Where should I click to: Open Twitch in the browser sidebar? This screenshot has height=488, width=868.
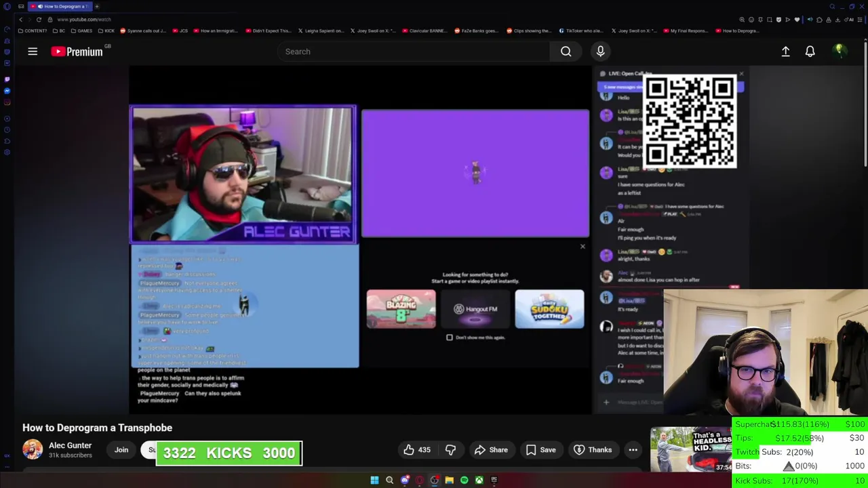pos(7,79)
